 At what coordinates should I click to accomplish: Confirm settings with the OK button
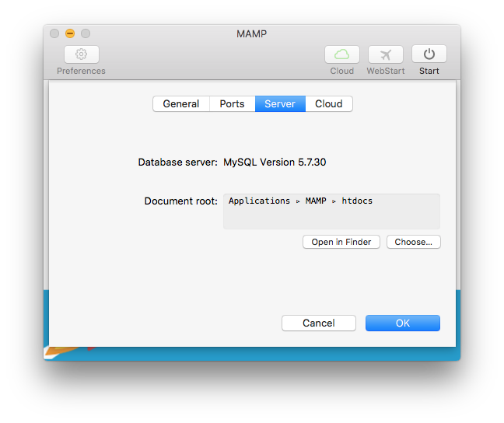[x=402, y=323]
